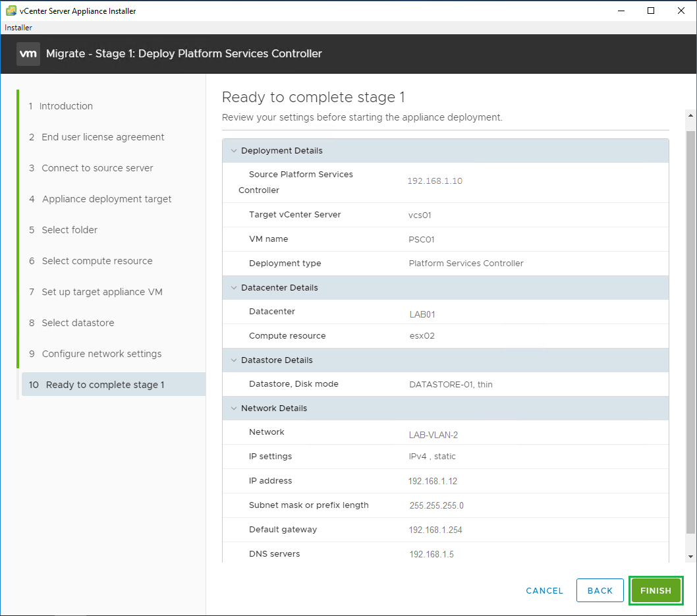The width and height of the screenshot is (697, 616).
Task: Open End user license agreement step
Action: point(103,137)
